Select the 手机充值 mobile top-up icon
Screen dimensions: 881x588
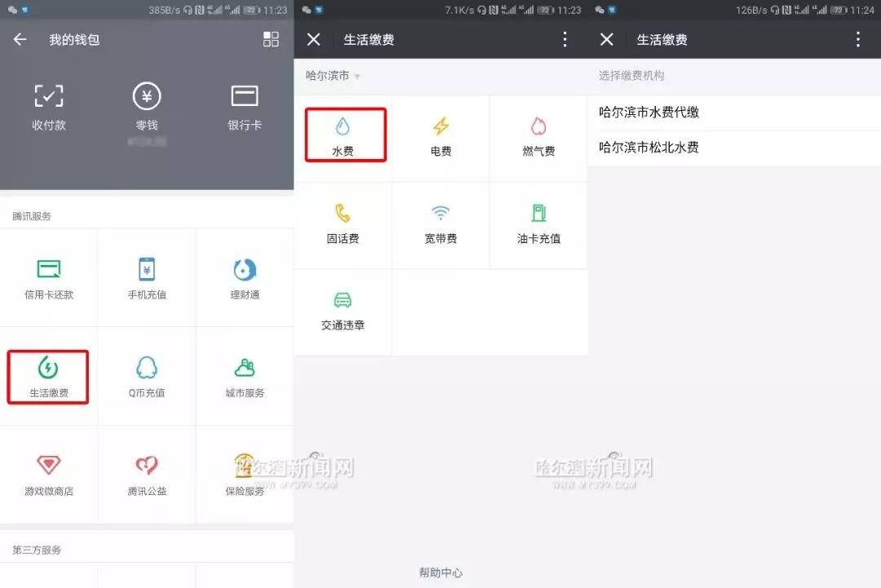point(147,277)
